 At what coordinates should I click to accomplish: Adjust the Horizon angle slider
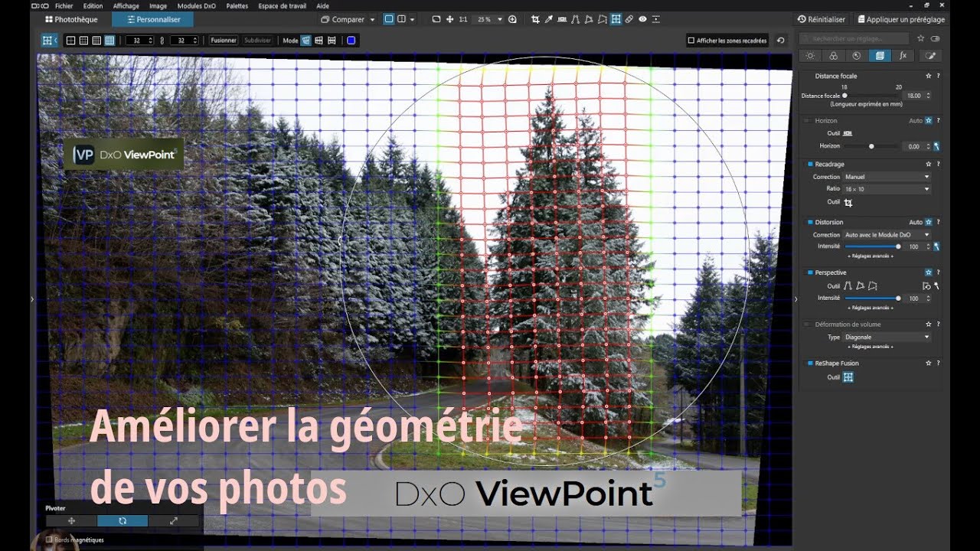coord(872,145)
